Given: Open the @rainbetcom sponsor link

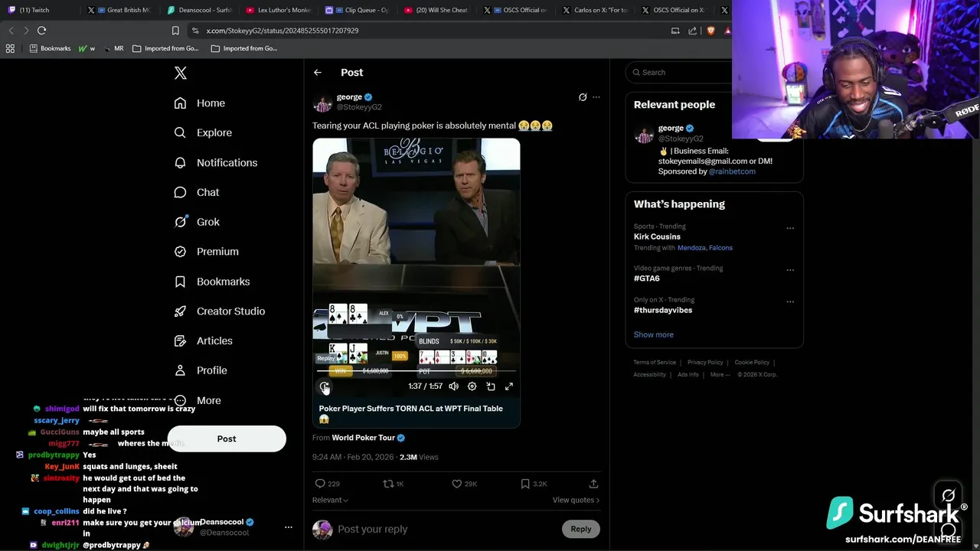Looking at the screenshot, I should point(733,171).
